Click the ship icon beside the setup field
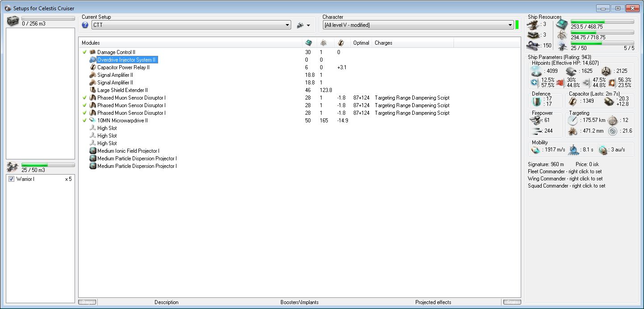The height and width of the screenshot is (309, 644). point(300,25)
